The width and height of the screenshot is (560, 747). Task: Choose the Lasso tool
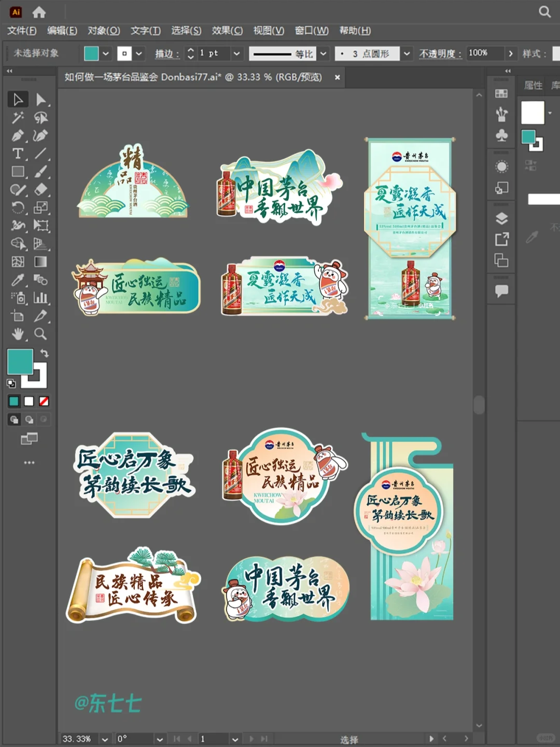40,118
